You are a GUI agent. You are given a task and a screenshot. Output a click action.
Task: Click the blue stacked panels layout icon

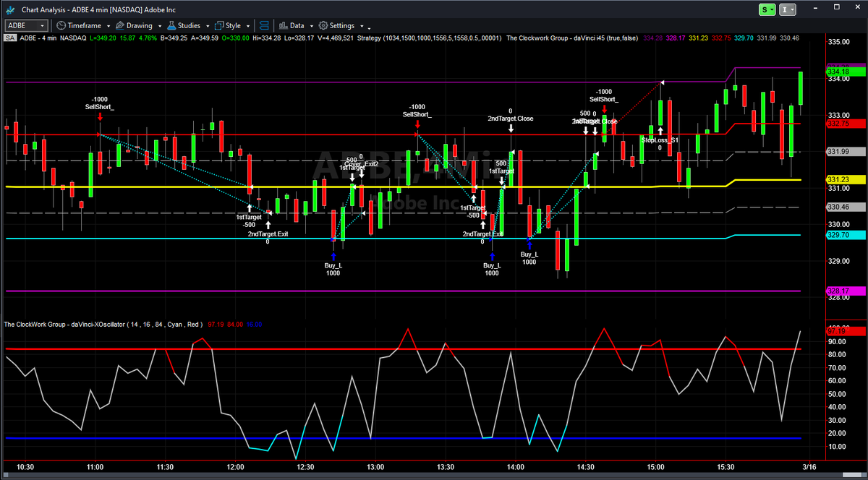coord(265,25)
